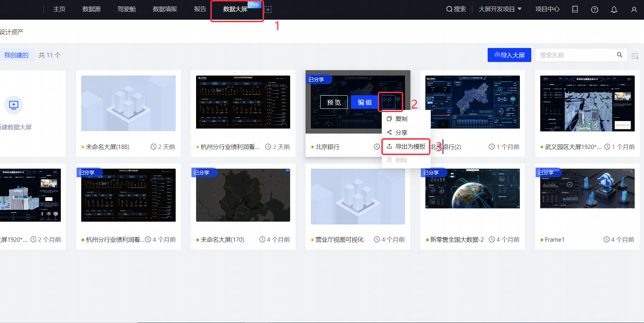Expand the 大屏开发项目 dropdown
Viewport: 644px width, 323px height.
[x=500, y=9]
